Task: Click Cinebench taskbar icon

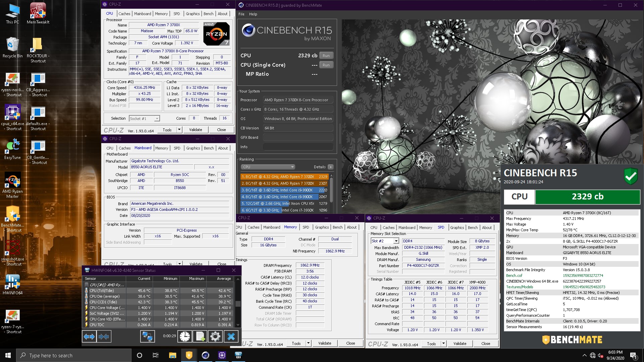Action: [206, 355]
